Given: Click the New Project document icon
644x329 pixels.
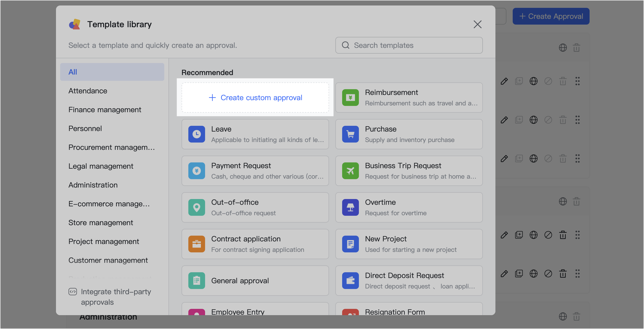Looking at the screenshot, I should (350, 244).
